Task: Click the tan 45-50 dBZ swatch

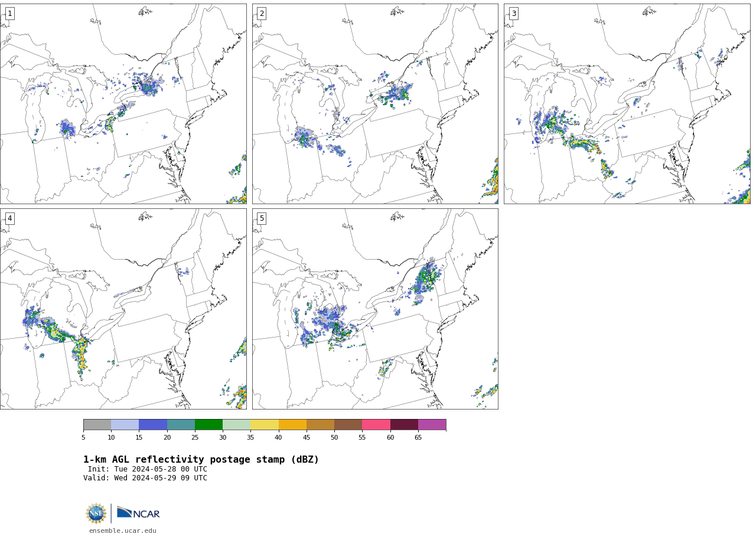Action: [320, 425]
